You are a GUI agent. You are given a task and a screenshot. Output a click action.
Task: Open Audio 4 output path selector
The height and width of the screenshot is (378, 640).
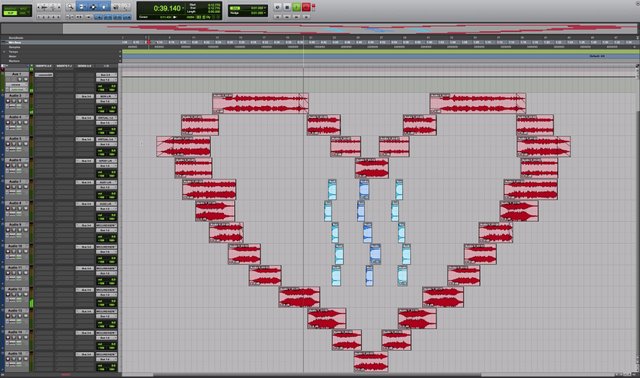(106, 122)
